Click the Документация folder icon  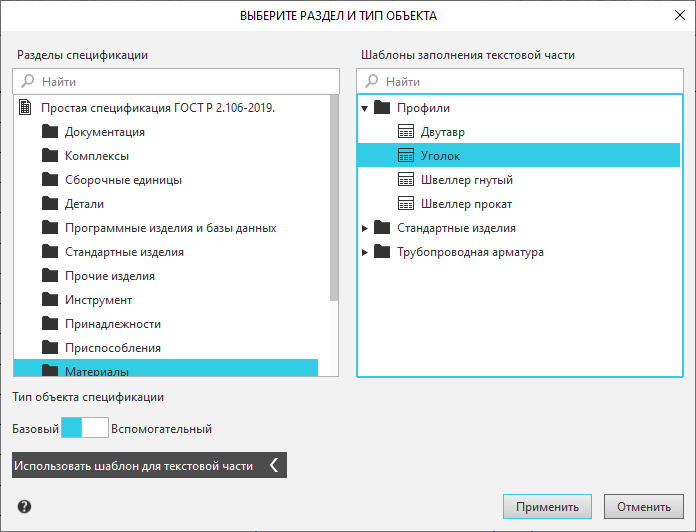click(x=50, y=132)
